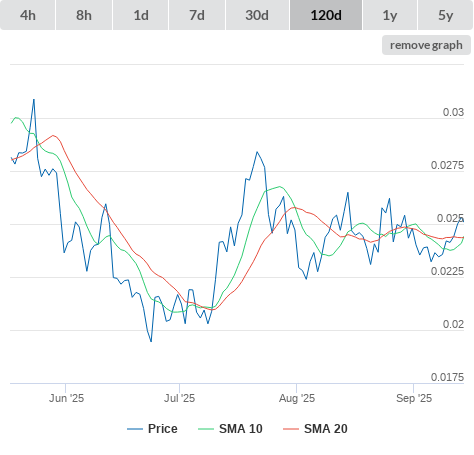Switch chart to 30d range
Viewport: 474px width, 455px height.
coord(257,15)
